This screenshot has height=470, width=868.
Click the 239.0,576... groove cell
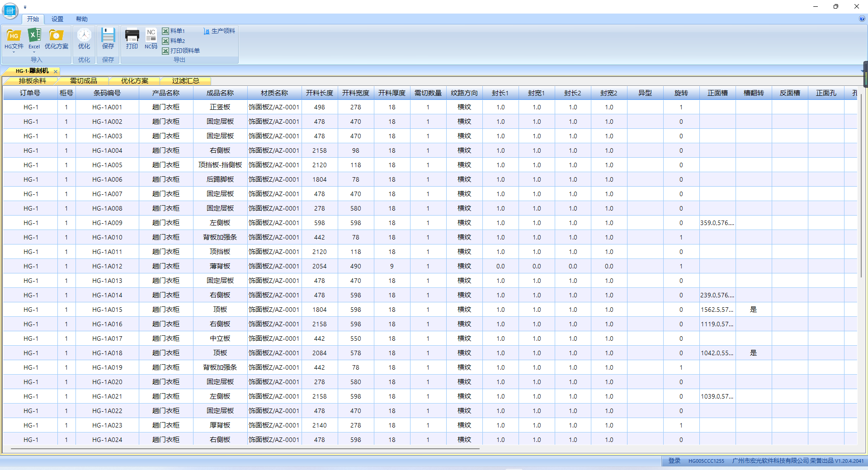717,295
